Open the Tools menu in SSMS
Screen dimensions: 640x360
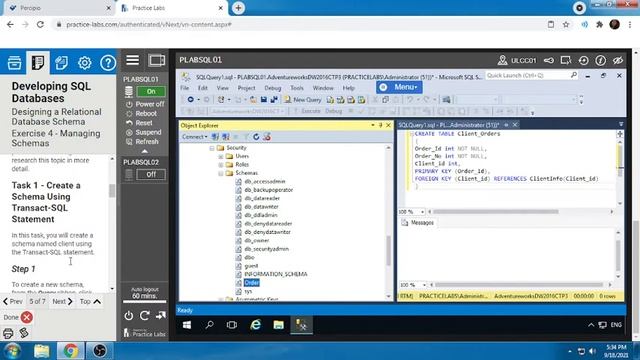point(297,88)
